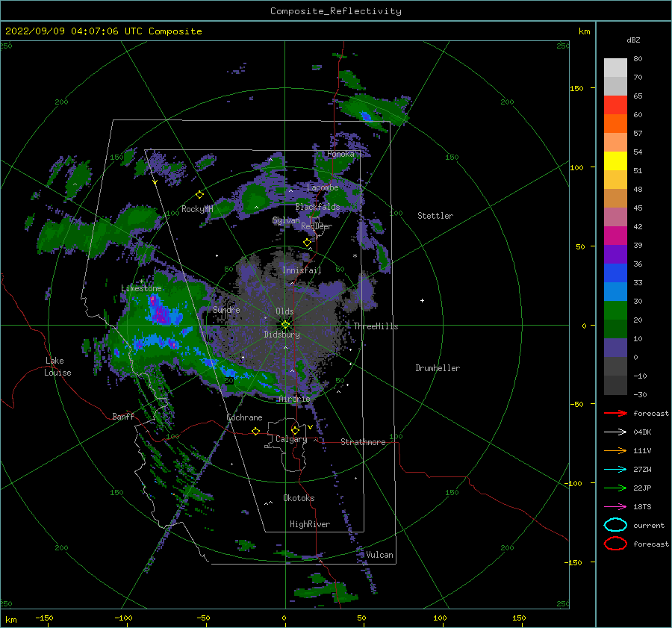Click the RedDeer city label
This screenshot has height=628, width=672.
coord(317,226)
